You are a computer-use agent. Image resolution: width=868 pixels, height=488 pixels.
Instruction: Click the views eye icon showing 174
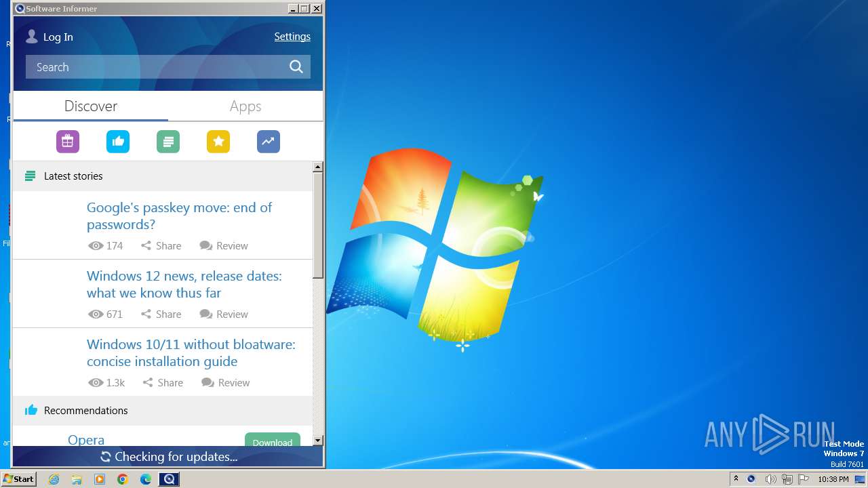click(x=96, y=245)
